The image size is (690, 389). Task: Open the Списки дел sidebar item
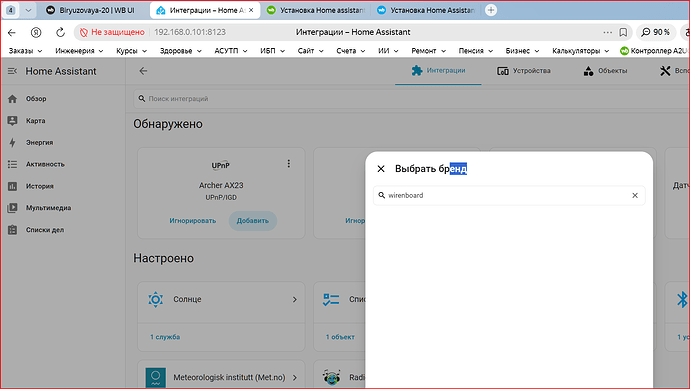62,230
